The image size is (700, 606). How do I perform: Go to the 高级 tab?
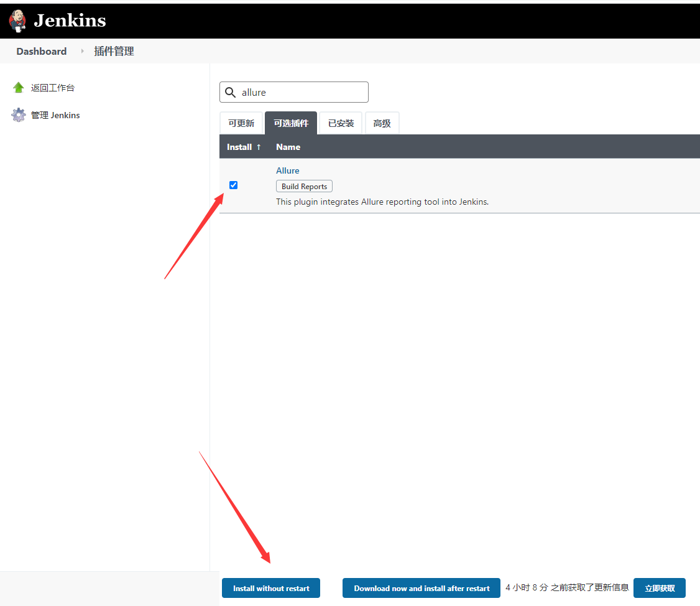tap(382, 123)
